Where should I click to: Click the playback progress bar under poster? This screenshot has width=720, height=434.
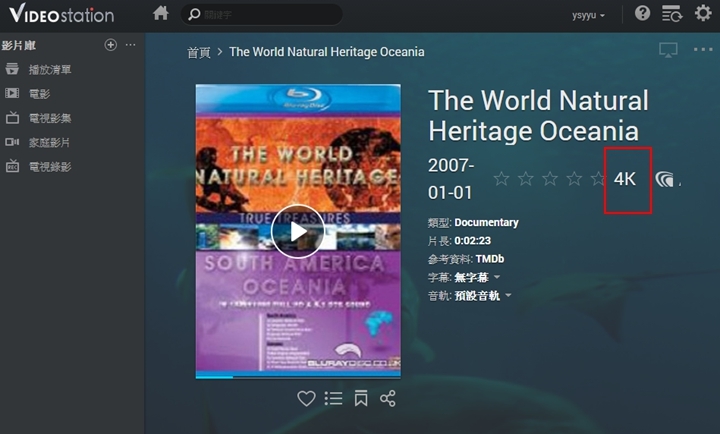(x=298, y=377)
